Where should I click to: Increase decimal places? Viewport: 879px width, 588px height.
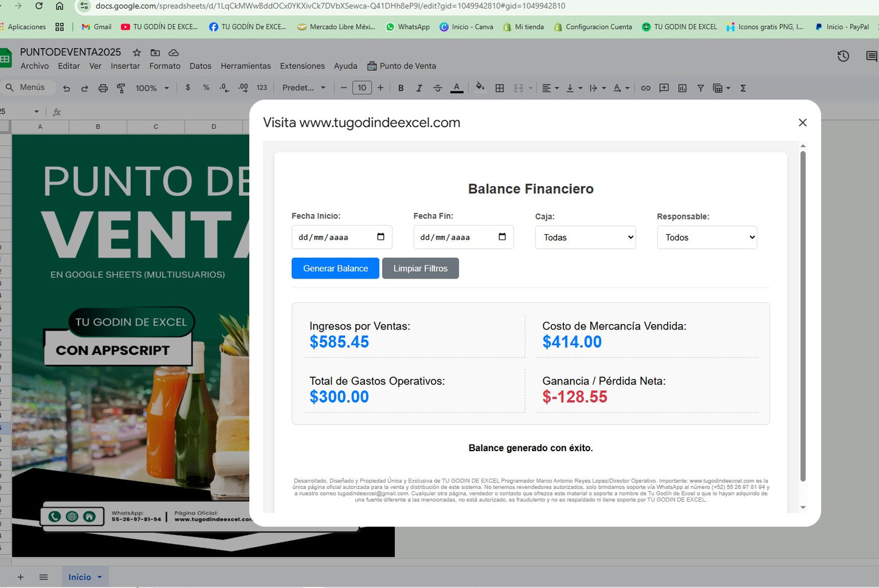pos(243,88)
